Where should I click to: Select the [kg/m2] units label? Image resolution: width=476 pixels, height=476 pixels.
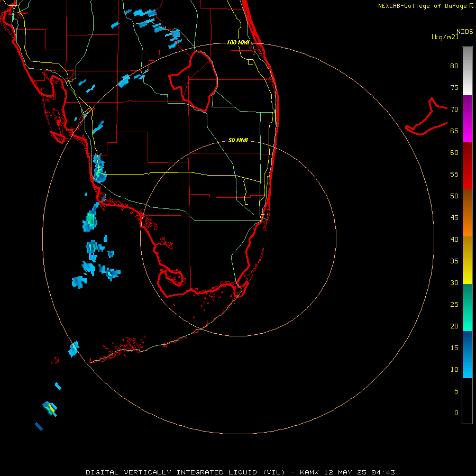click(x=445, y=37)
